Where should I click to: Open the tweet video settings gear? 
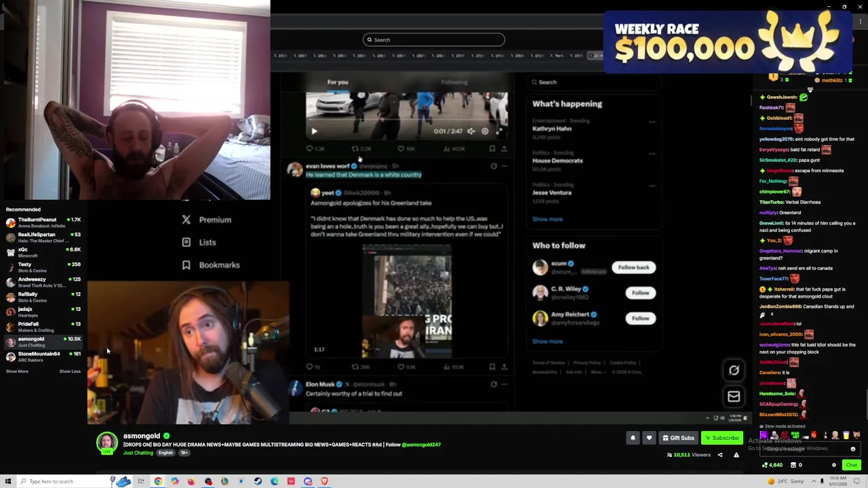(x=485, y=131)
